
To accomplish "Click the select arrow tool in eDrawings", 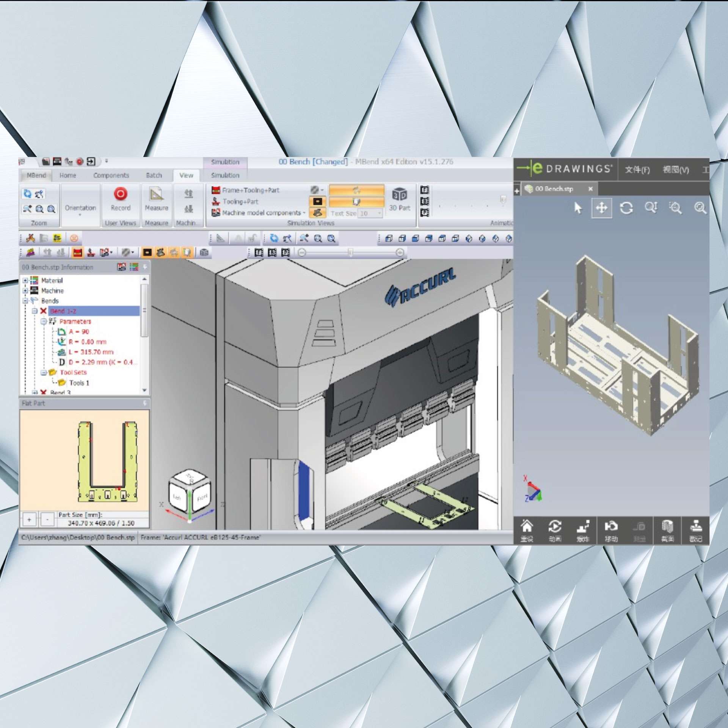I will point(577,208).
